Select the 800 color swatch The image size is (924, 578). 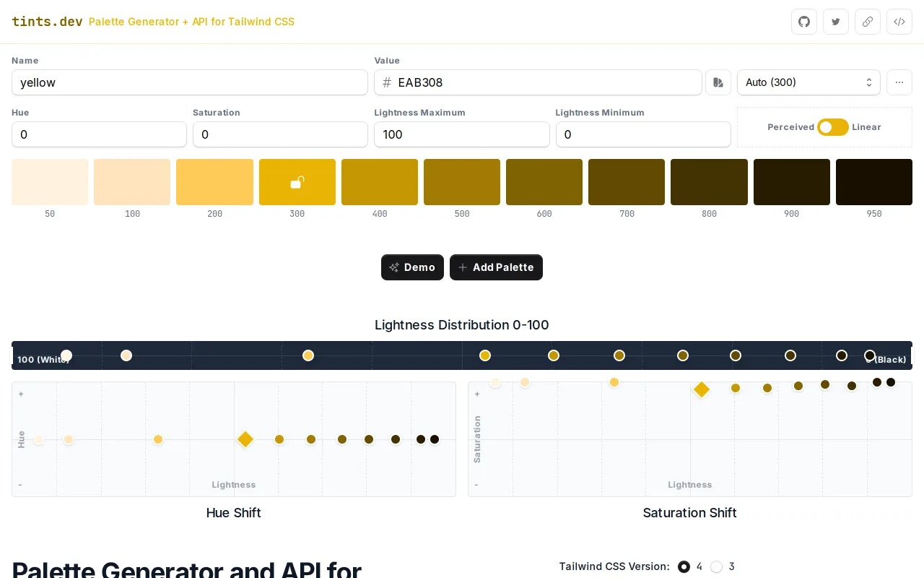pos(709,182)
